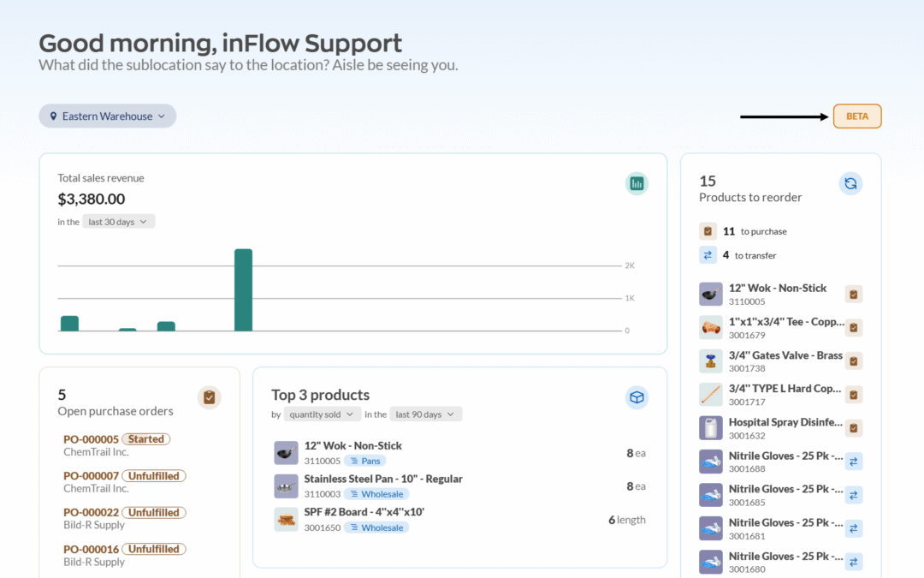Click the cube icon on Top 3 products card
The height and width of the screenshot is (578, 924).
coord(637,396)
